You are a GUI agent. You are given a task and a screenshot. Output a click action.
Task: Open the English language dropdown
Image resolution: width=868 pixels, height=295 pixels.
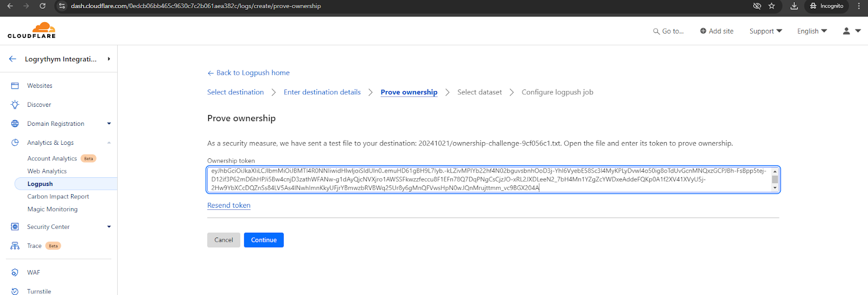click(x=812, y=31)
